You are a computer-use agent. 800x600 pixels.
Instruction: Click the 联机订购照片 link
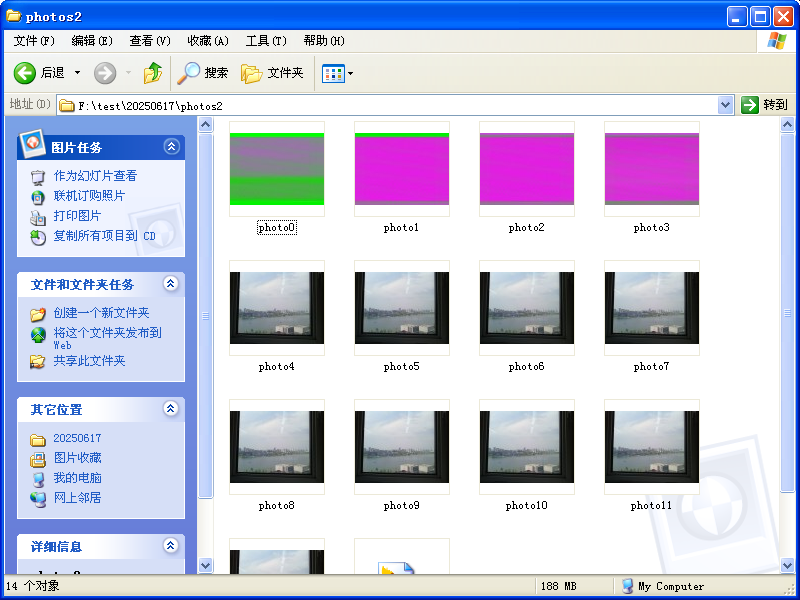tap(89, 196)
